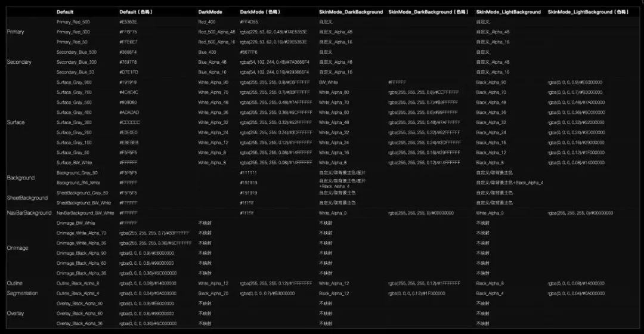
Task: Select the Secondary_Blue_500 token cell
Action: pos(76,52)
